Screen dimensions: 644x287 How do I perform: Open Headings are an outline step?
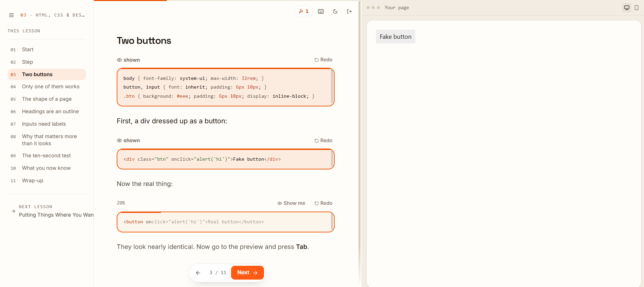pyautogui.click(x=47, y=111)
